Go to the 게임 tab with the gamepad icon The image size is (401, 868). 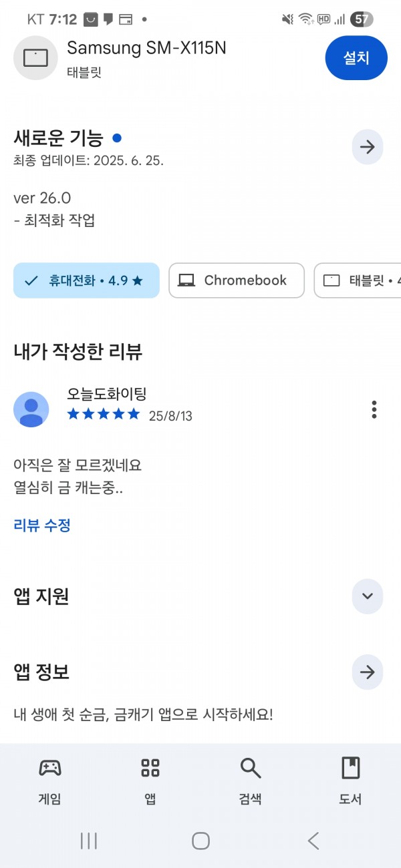pos(50,779)
